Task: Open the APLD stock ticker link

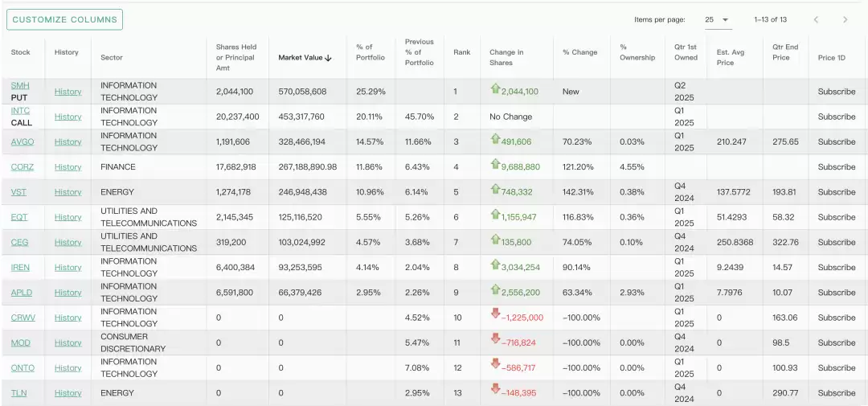Action: click(x=22, y=293)
